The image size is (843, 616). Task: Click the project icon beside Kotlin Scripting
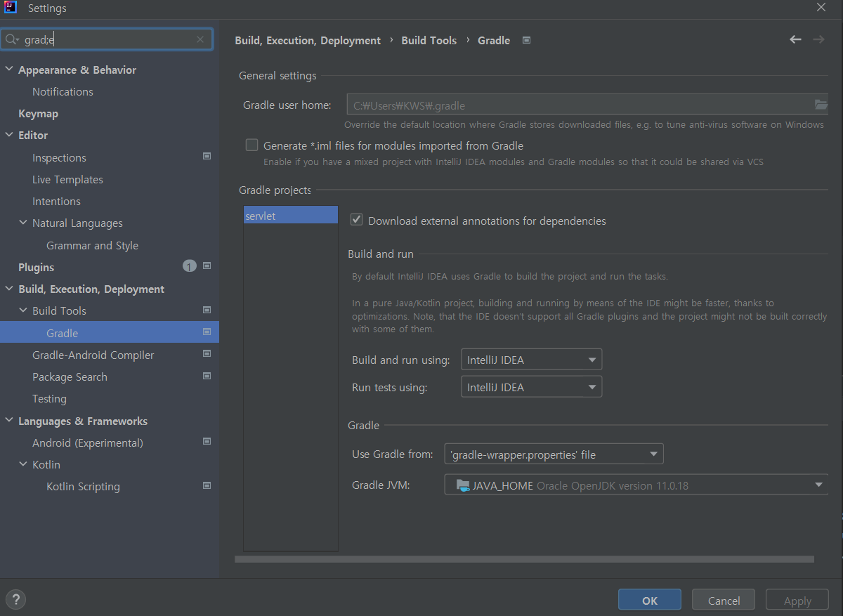click(207, 485)
